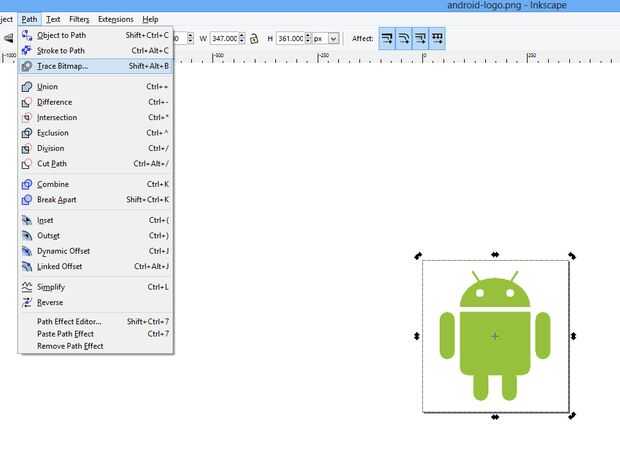Click the selection center cross marker
This screenshot has width=620, height=463.
tap(495, 336)
